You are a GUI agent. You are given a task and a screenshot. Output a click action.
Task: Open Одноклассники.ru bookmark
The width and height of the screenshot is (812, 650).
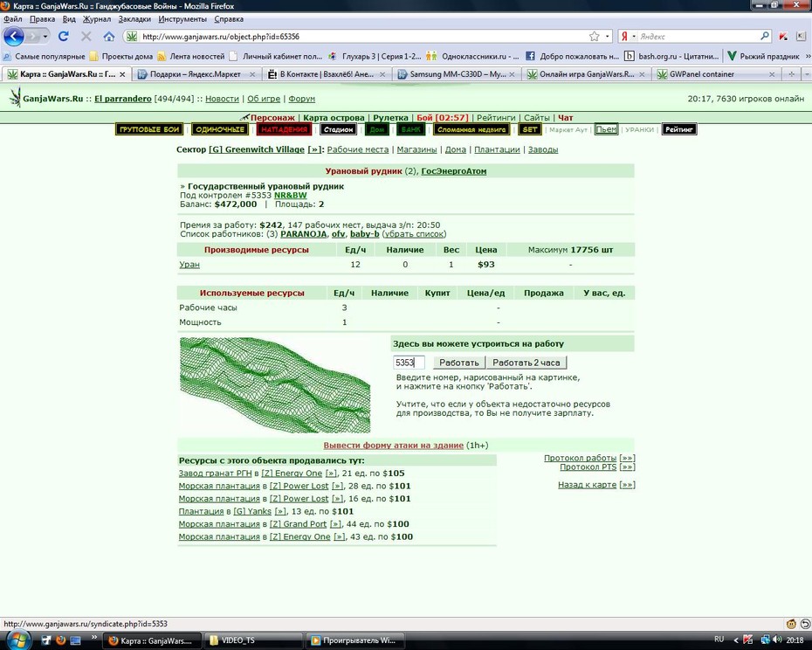coord(473,56)
